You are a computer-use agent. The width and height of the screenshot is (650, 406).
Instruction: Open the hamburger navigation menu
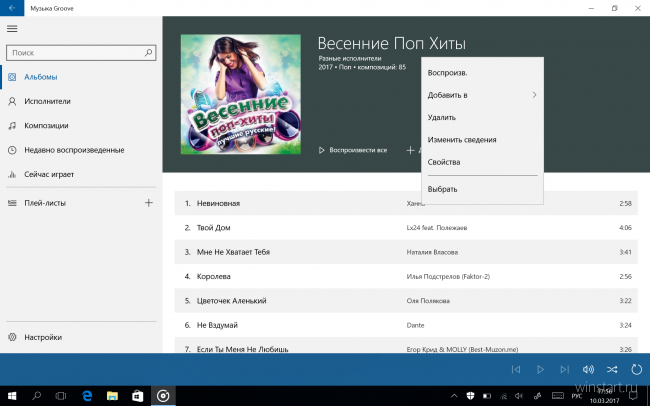pos(12,29)
